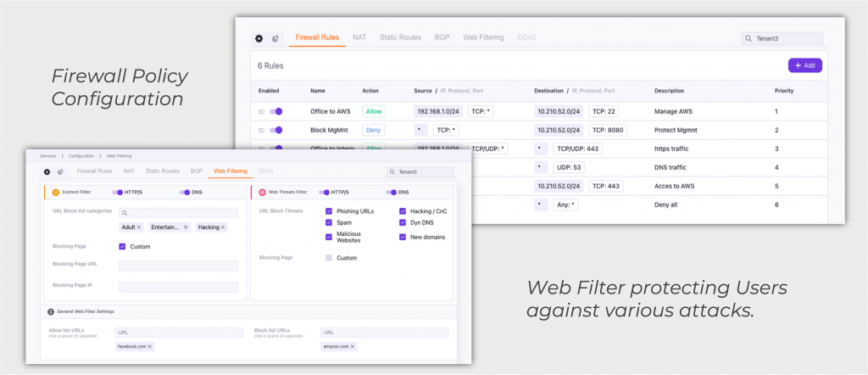Click the magnifier icon in URL Block list categories

[x=125, y=213]
